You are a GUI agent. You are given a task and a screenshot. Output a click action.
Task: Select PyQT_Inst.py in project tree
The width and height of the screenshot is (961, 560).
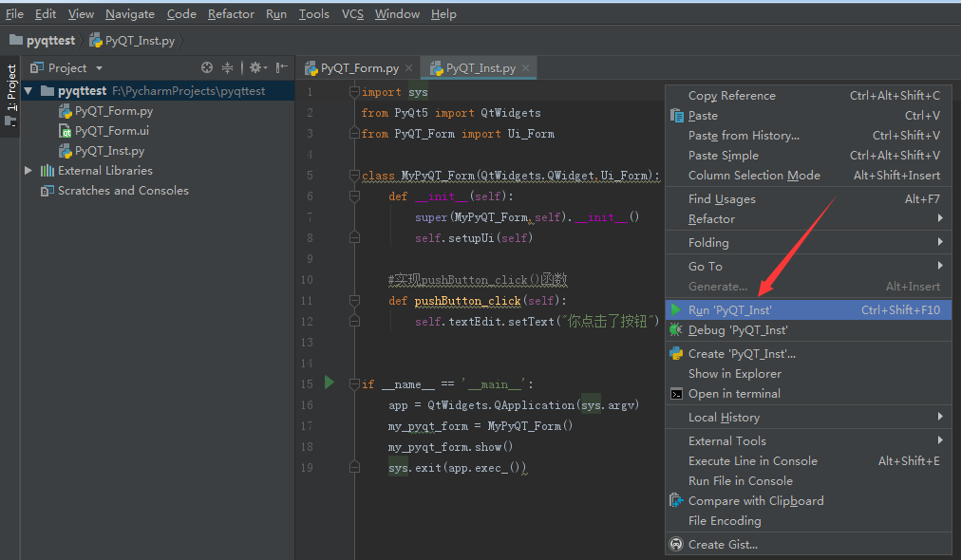(x=109, y=151)
